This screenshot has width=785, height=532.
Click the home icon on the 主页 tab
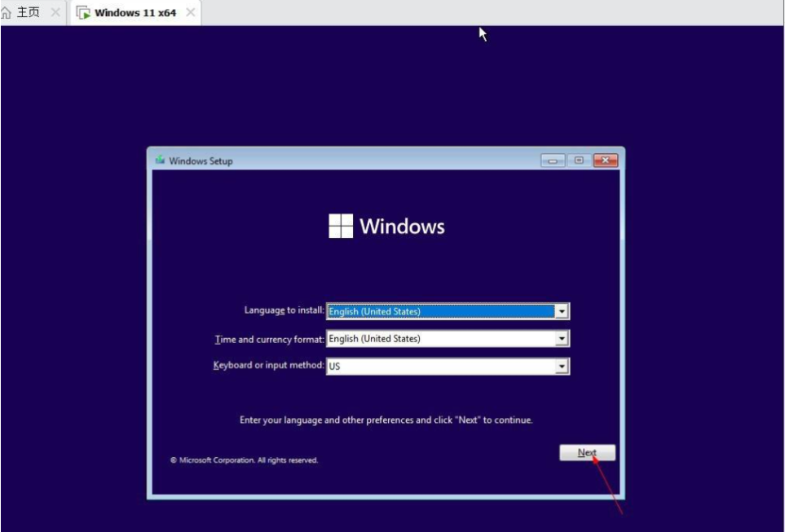(x=7, y=13)
